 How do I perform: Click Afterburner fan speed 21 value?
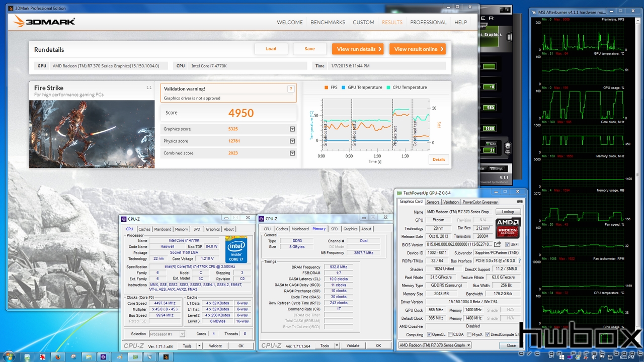tap(490, 150)
